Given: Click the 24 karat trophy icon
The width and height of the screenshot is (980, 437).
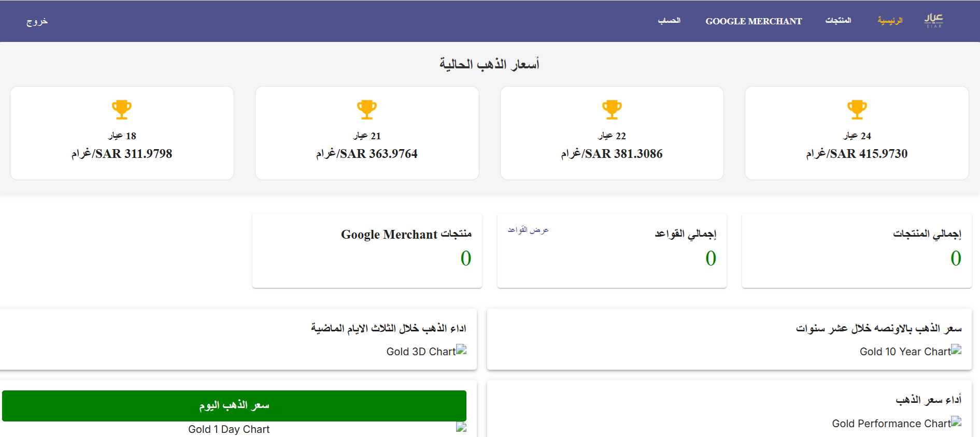Looking at the screenshot, I should [x=857, y=109].
